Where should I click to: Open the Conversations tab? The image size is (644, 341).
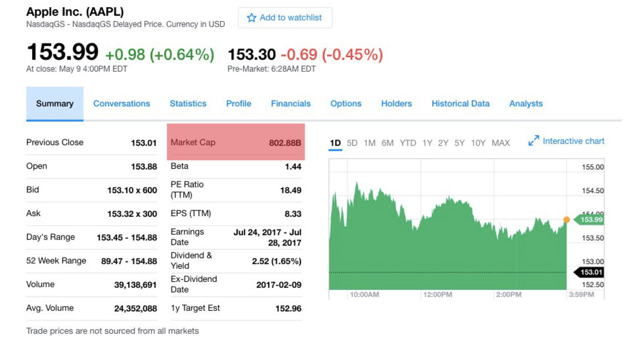[121, 104]
